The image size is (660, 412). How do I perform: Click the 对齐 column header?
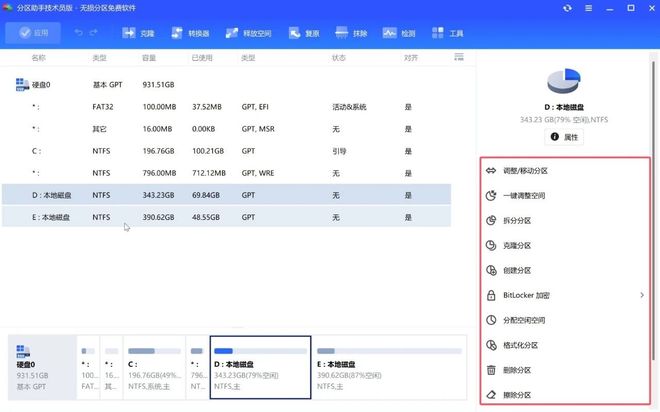click(x=411, y=58)
